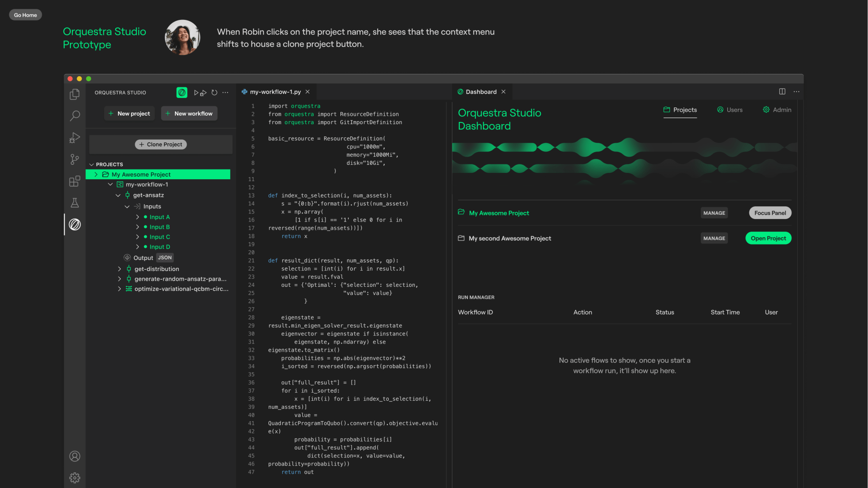This screenshot has width=868, height=488.
Task: Click the Output target icon
Action: (127, 258)
